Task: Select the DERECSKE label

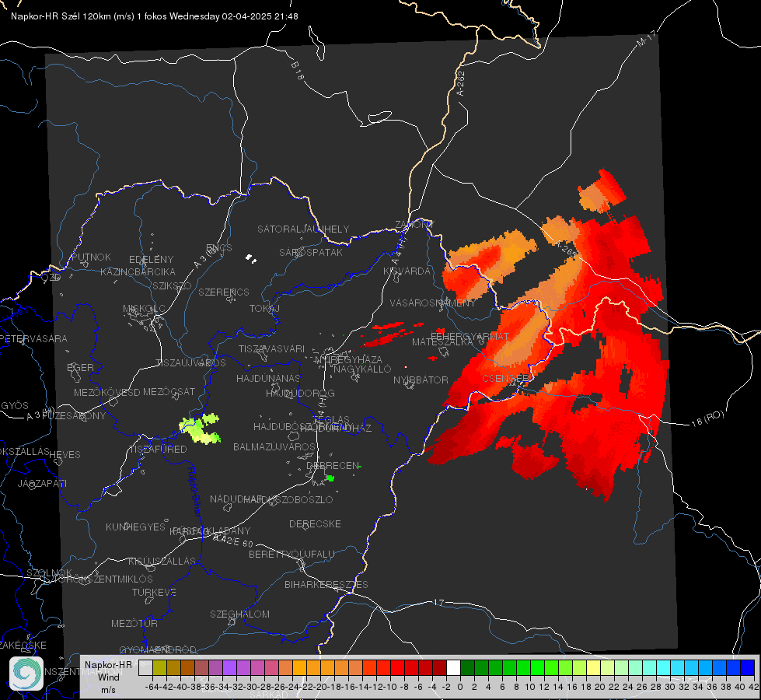Action: click(315, 523)
